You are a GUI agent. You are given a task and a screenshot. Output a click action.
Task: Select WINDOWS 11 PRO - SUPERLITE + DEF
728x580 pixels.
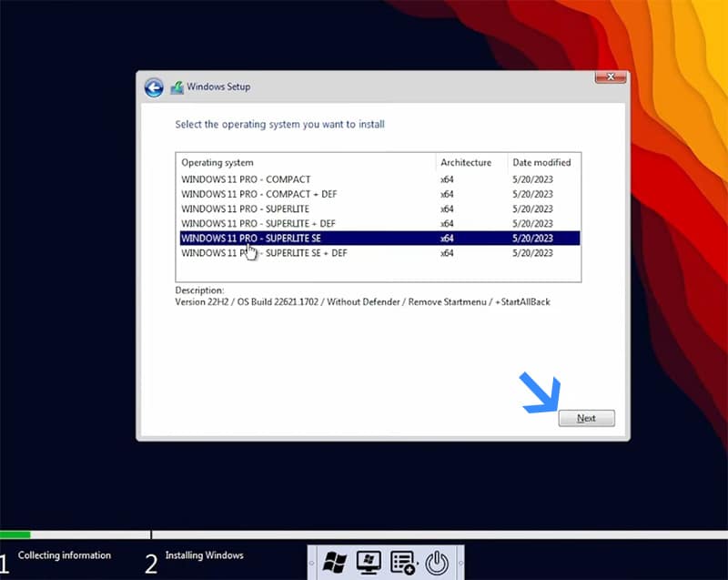click(258, 223)
